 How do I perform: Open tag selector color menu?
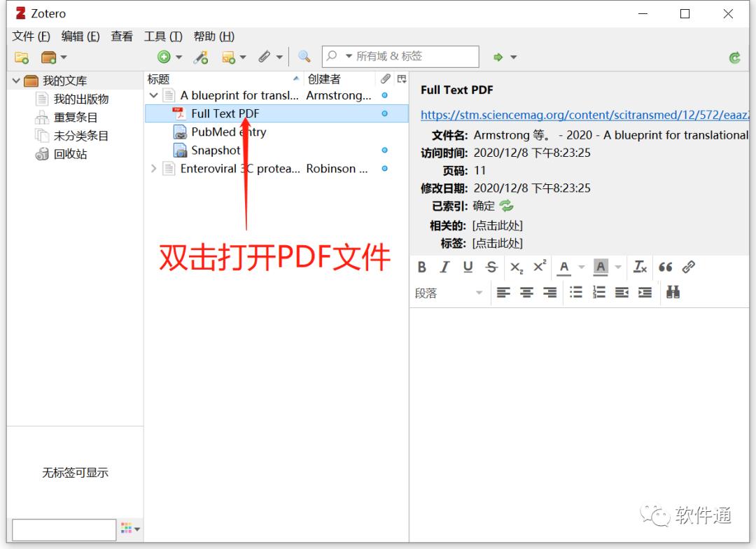(x=130, y=528)
